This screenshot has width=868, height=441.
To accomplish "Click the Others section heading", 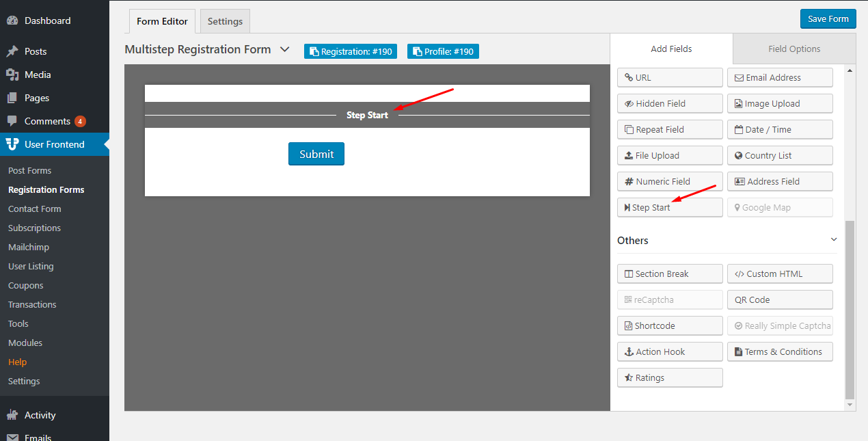I will pos(633,241).
